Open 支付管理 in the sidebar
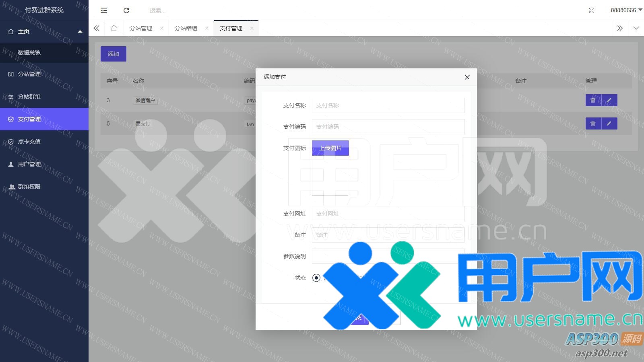The image size is (644, 362). [x=44, y=119]
